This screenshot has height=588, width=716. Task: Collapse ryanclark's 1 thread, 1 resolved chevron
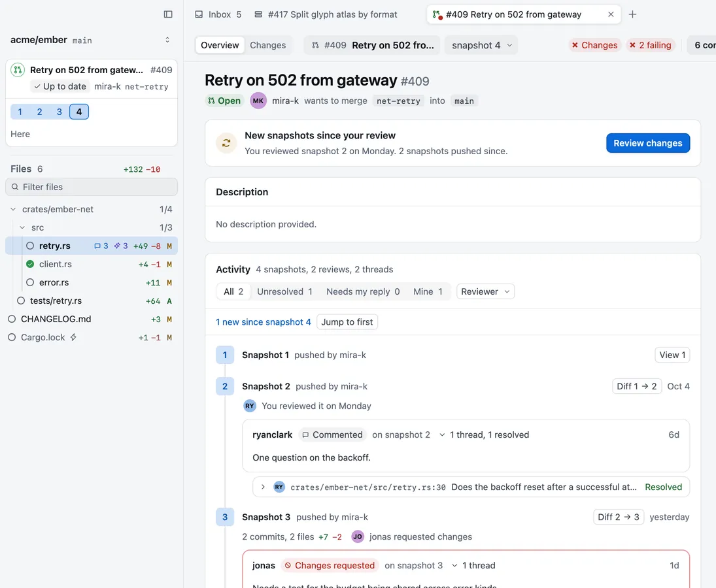[442, 434]
